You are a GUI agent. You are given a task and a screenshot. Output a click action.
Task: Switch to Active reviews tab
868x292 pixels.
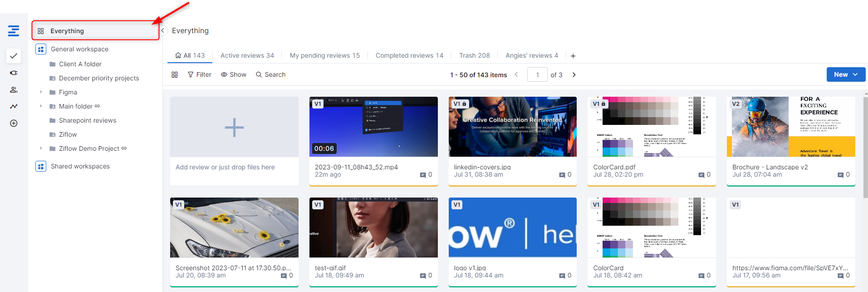coord(247,55)
